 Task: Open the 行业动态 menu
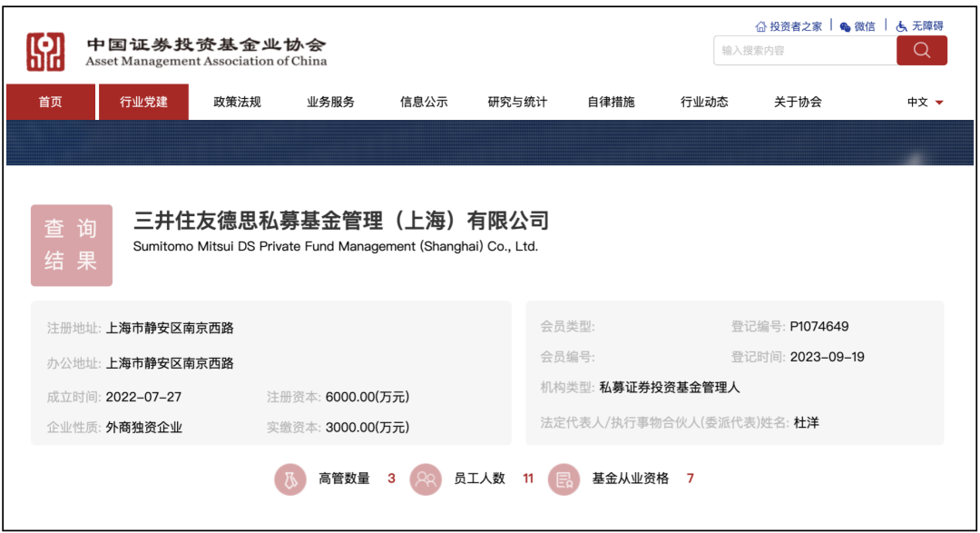[704, 102]
